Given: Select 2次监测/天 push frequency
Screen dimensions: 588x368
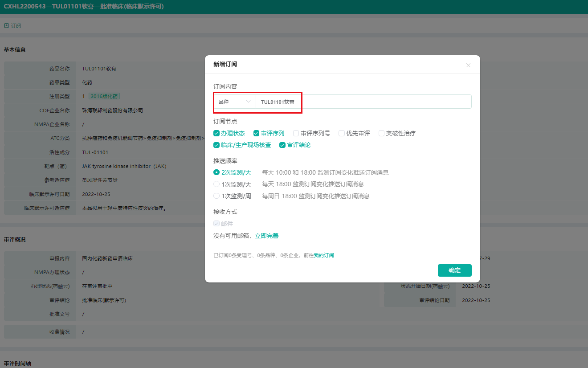Looking at the screenshot, I should tap(216, 172).
